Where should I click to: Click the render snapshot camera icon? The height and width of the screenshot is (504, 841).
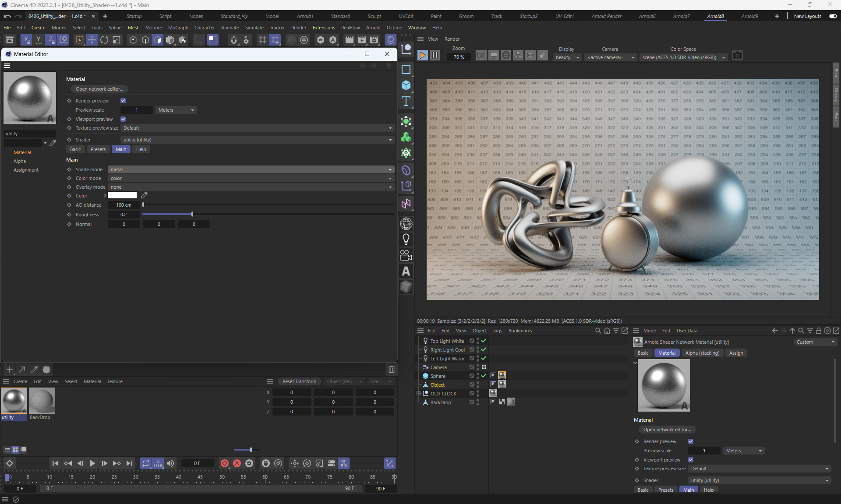(x=738, y=56)
